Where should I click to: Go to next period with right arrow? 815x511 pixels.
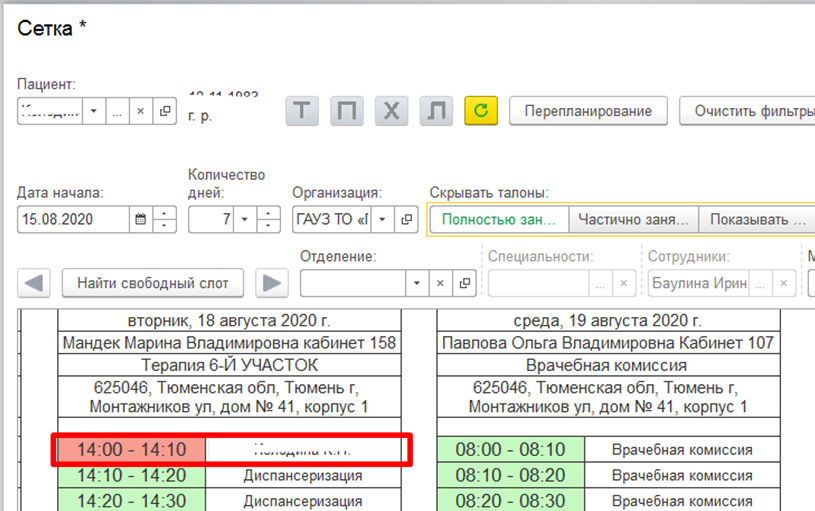tap(270, 283)
